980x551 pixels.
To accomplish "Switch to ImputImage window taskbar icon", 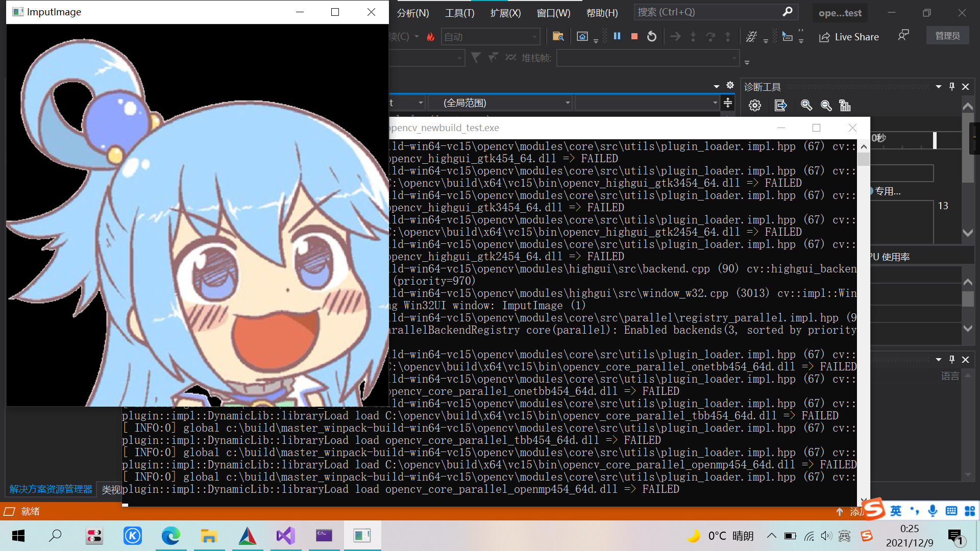I will pos(362,536).
